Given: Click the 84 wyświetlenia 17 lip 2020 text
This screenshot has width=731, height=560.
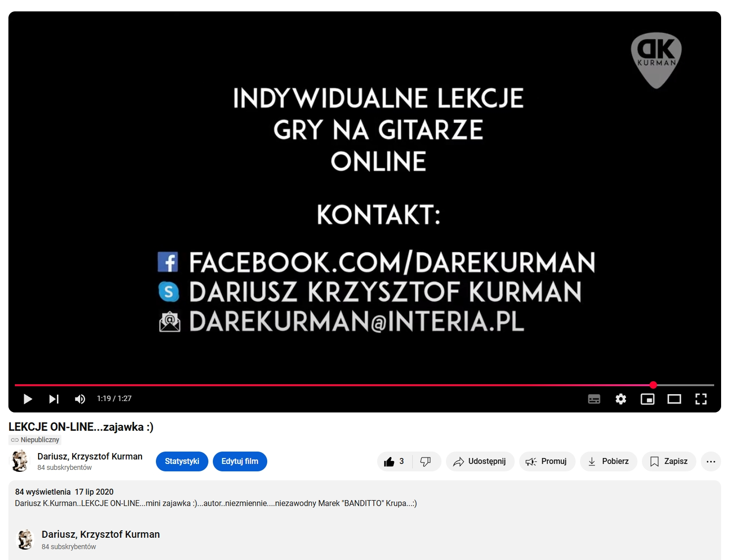Looking at the screenshot, I should tap(64, 492).
